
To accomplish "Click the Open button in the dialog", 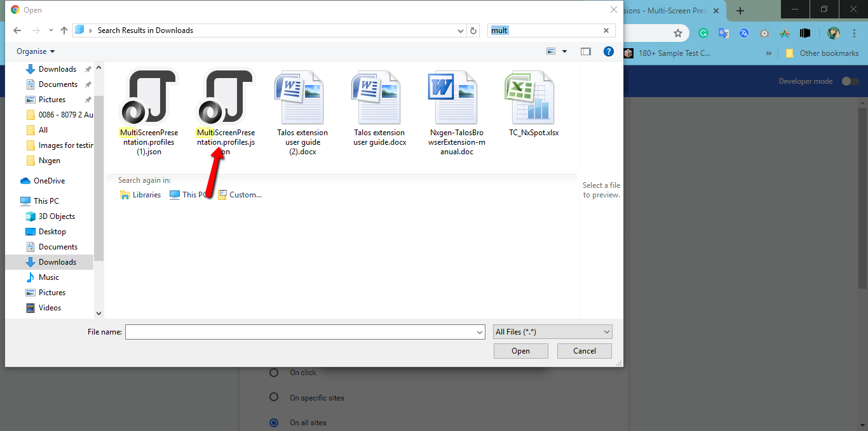I will click(x=520, y=351).
